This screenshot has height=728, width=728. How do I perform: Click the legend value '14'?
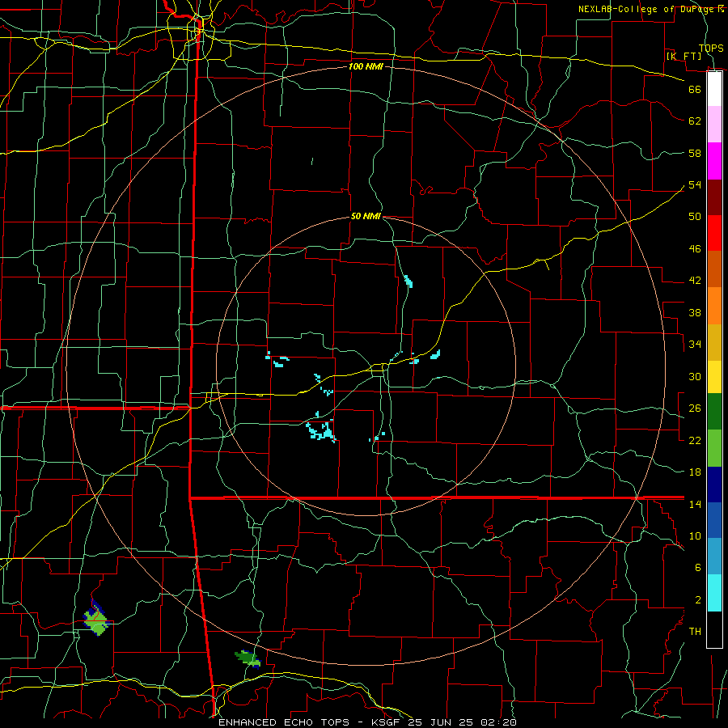click(x=695, y=504)
